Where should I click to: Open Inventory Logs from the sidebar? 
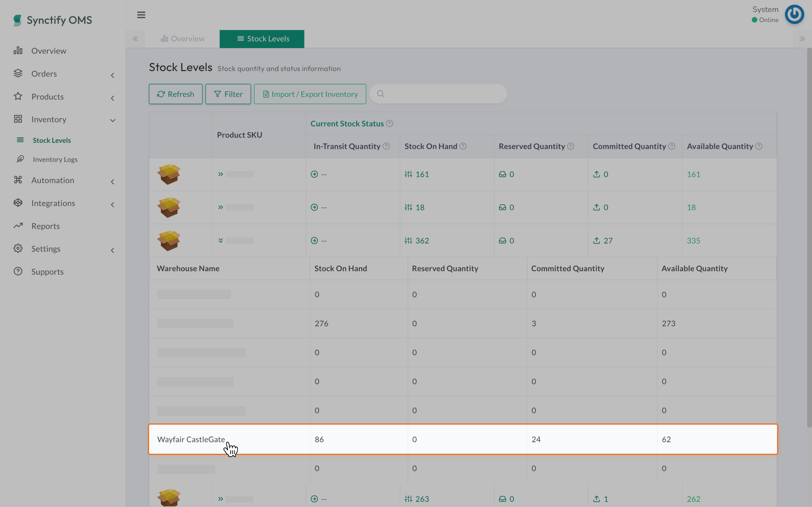[55, 159]
